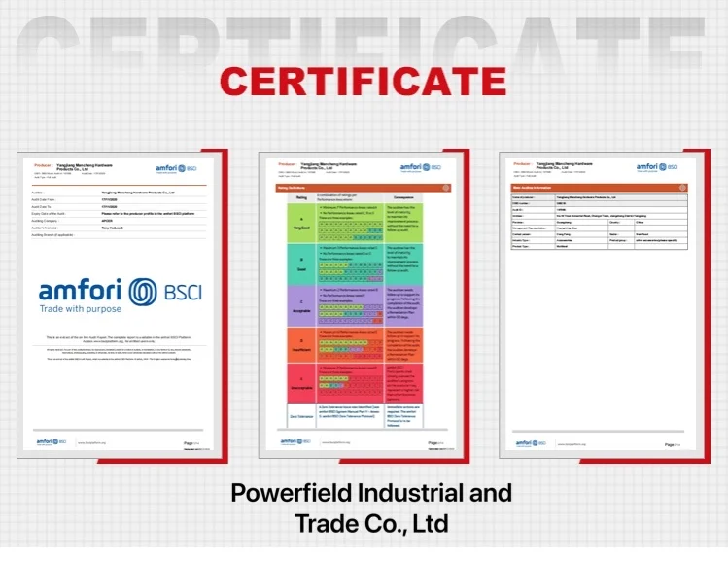Select the red CERTIFICATE heading
This screenshot has height=562, width=728.
[x=364, y=79]
